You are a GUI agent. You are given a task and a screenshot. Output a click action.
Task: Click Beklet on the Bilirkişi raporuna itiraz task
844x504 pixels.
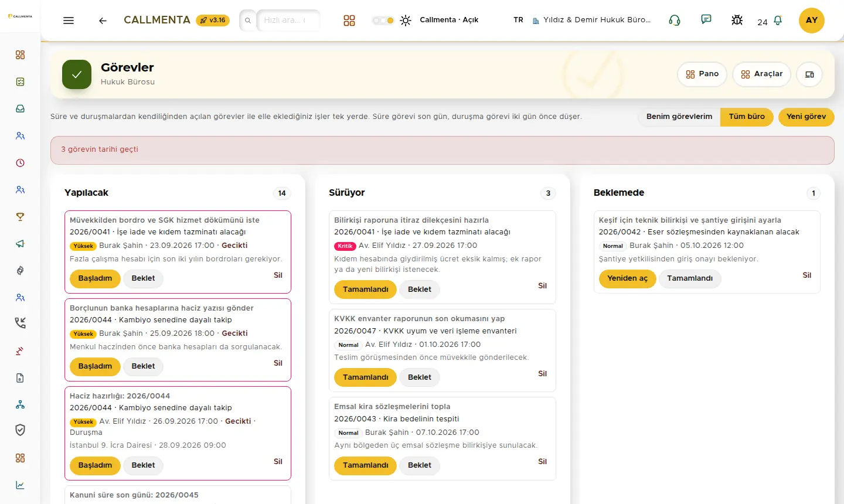pos(420,290)
